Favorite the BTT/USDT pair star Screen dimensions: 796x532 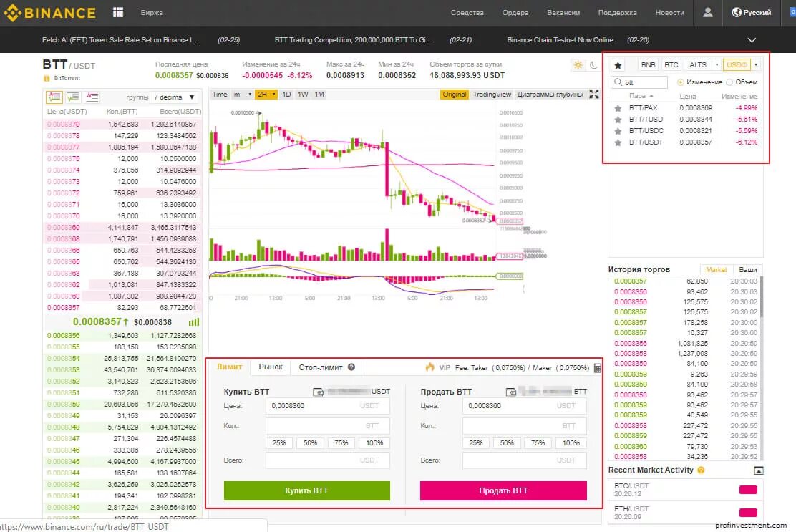(618, 142)
